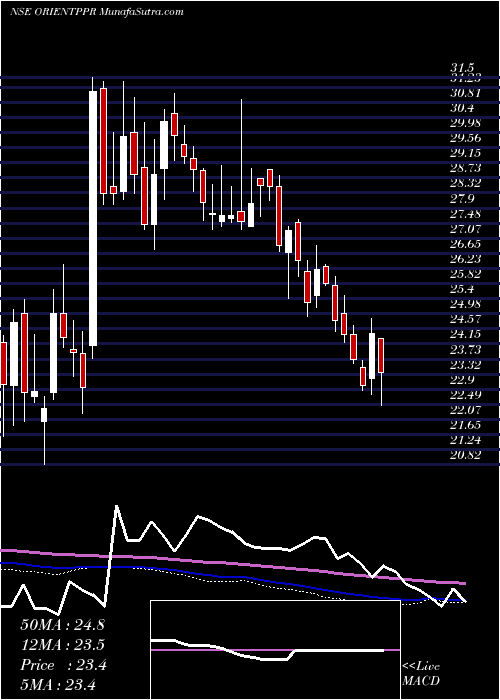The image size is (500, 700).
Task: Click the 28.73 price axis label
Action: click(465, 168)
